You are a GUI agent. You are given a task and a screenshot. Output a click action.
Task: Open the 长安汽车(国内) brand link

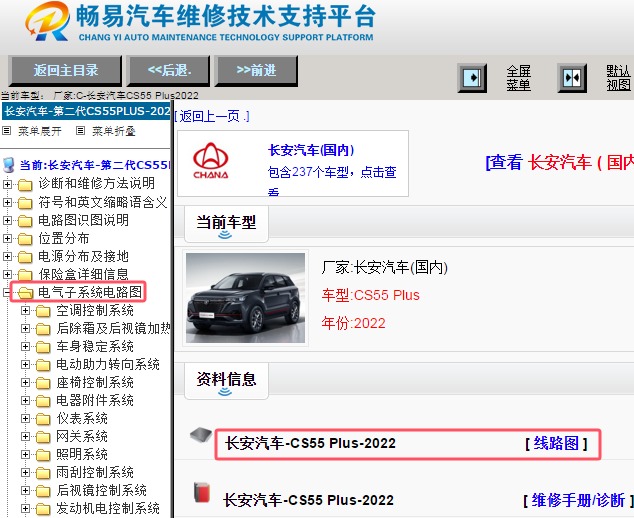(311, 150)
